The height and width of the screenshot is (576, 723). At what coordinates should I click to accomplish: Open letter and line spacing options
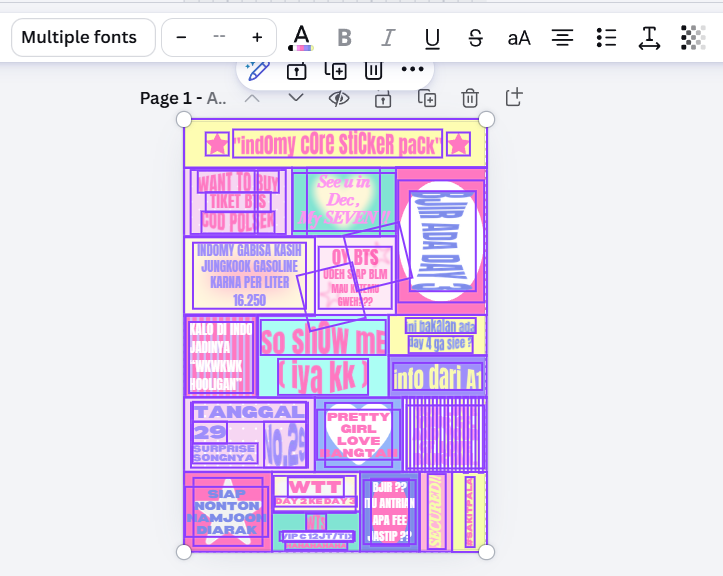pyautogui.click(x=649, y=38)
